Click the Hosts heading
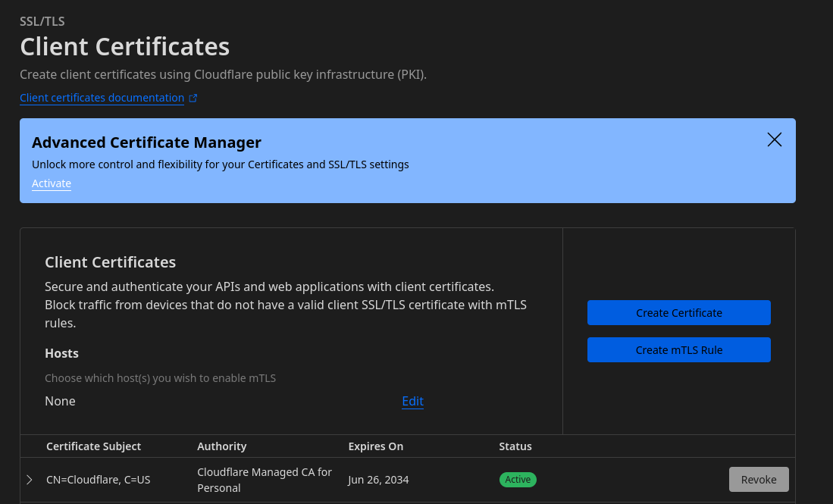The image size is (833, 504). (61, 353)
